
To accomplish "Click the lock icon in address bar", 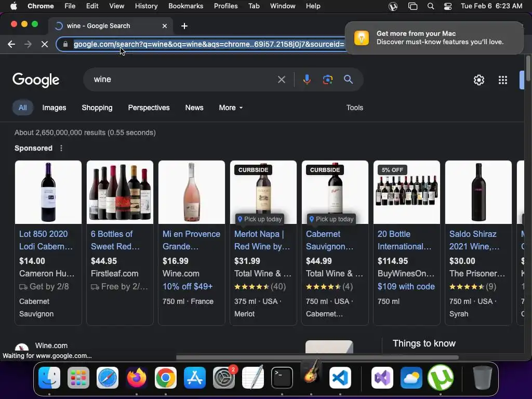I will (x=65, y=44).
